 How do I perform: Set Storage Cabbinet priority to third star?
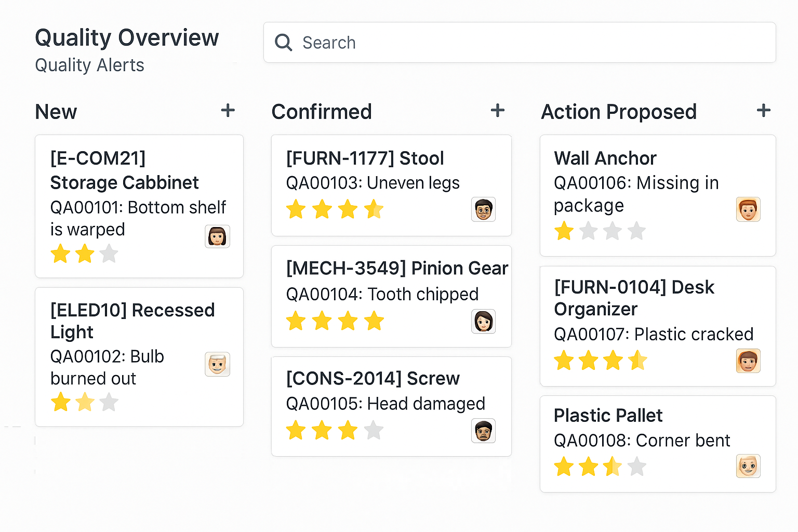[x=109, y=254]
